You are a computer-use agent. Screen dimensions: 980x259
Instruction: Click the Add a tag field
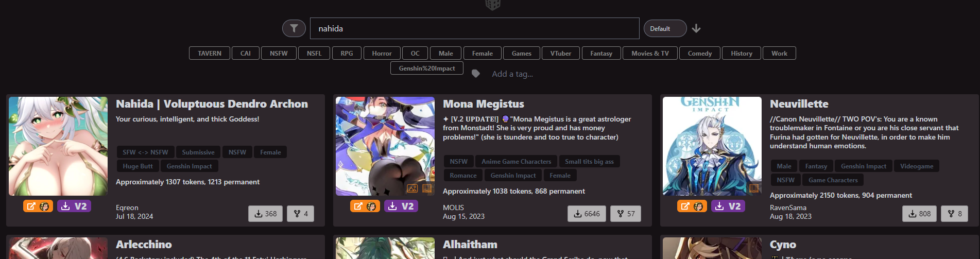512,74
